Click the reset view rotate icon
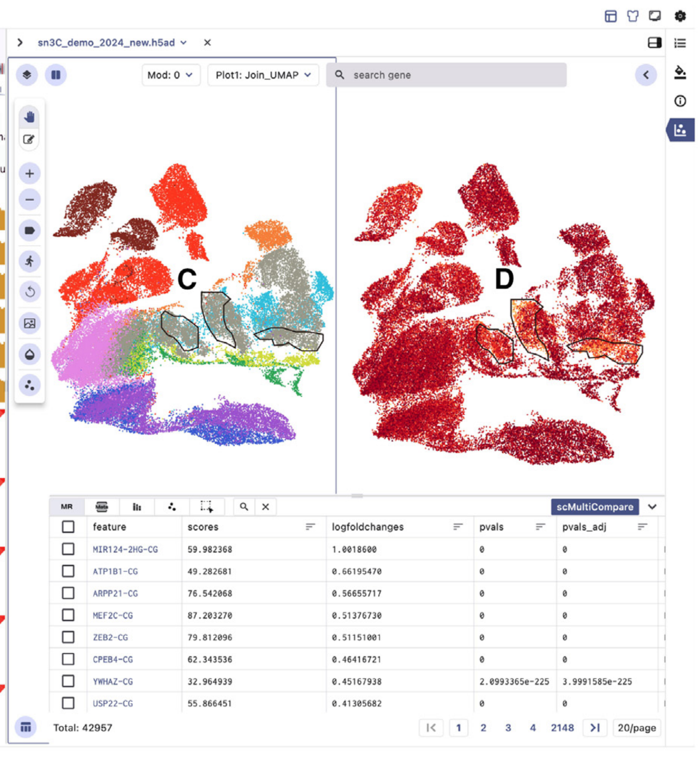Screen dimensions: 700x761 (x=29, y=292)
